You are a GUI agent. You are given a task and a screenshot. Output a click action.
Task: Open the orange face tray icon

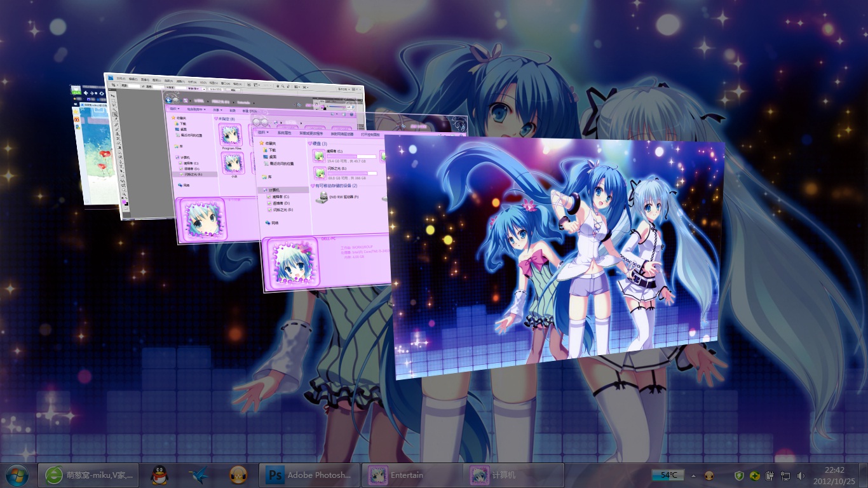click(x=709, y=475)
